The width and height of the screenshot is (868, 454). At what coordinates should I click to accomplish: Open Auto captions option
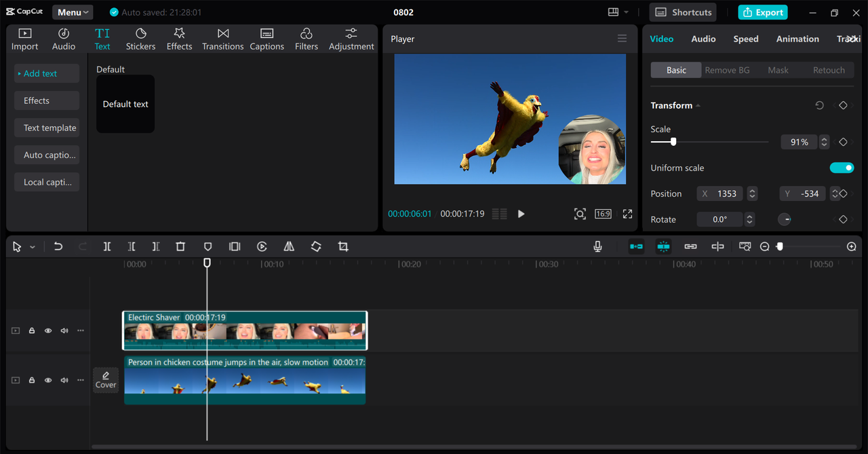pyautogui.click(x=47, y=155)
